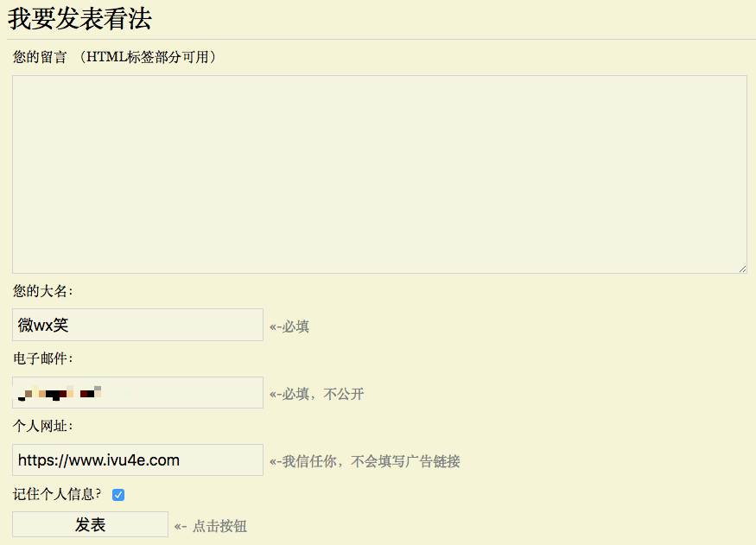Click the 我要发表看法 heading
Screen dimensions: 756x545
(x=79, y=18)
